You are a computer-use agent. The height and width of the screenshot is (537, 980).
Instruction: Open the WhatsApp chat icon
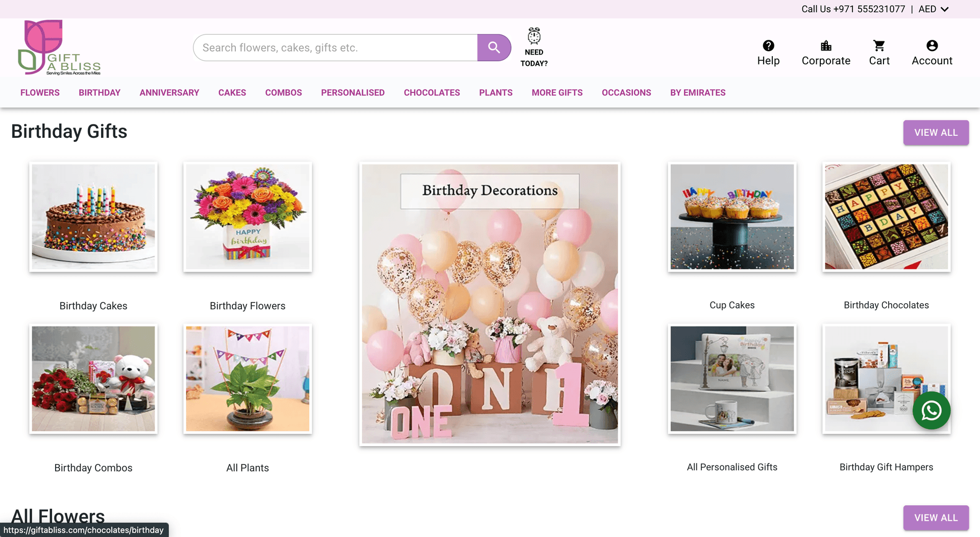coord(932,410)
